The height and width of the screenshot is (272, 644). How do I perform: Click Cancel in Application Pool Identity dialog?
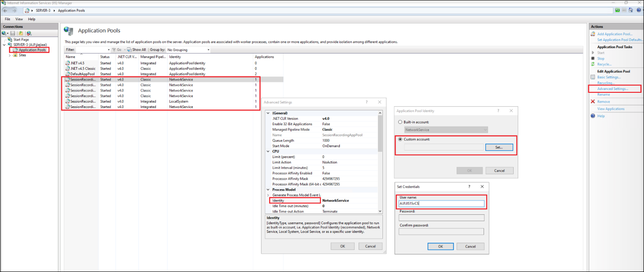500,171
